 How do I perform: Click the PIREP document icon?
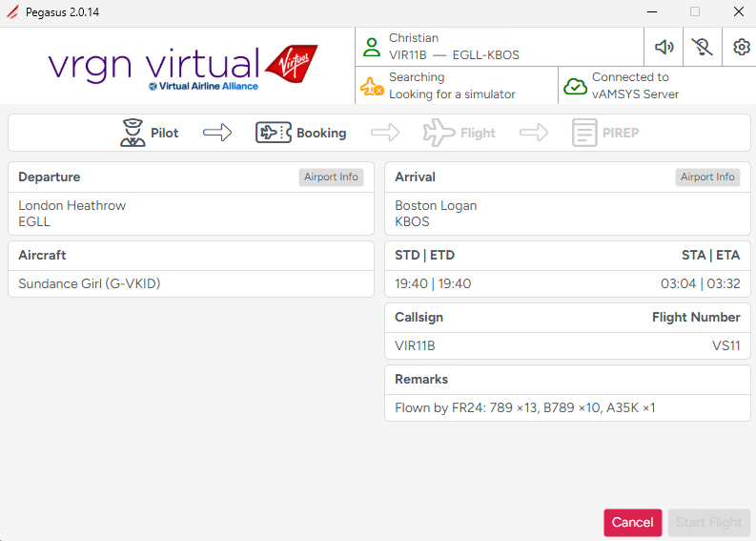(584, 133)
